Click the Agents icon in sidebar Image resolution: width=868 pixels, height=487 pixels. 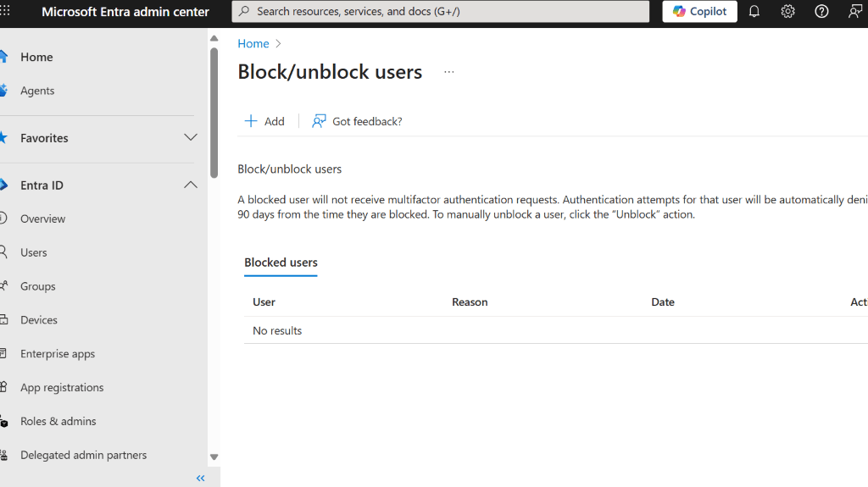[x=3, y=91]
